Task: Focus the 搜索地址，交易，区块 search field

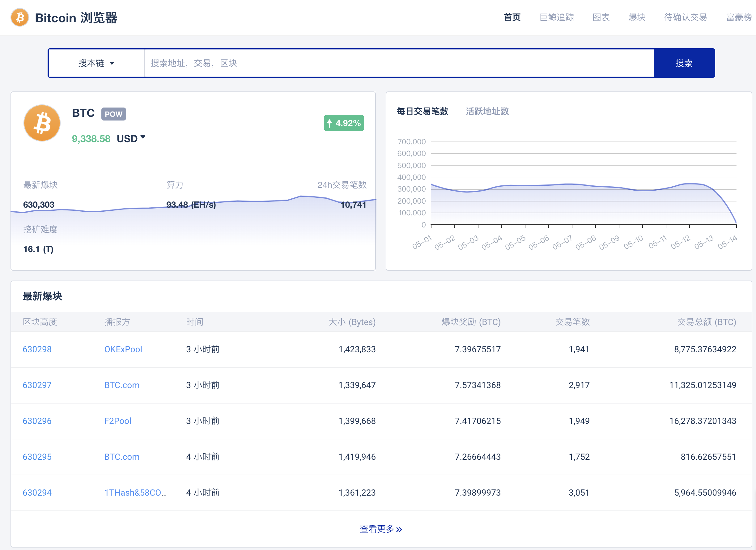Action: [399, 63]
